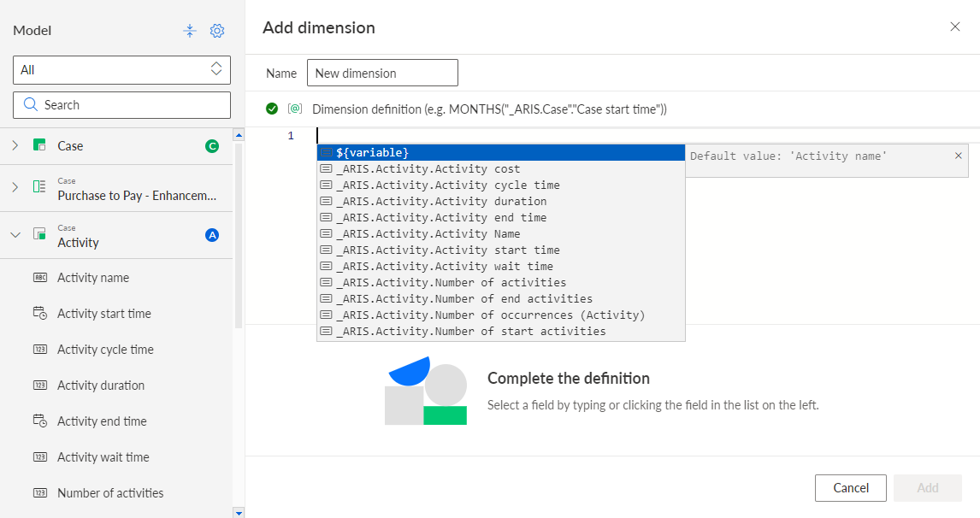Select Number of start activities suggestion
The image size is (980, 518).
coord(501,331)
